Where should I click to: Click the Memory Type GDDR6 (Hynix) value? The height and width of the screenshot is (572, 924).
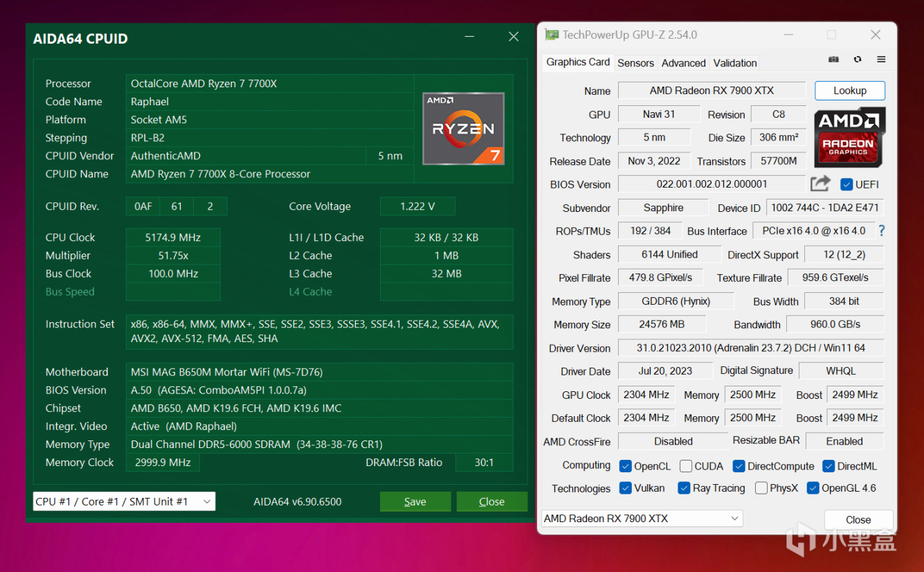click(x=676, y=301)
